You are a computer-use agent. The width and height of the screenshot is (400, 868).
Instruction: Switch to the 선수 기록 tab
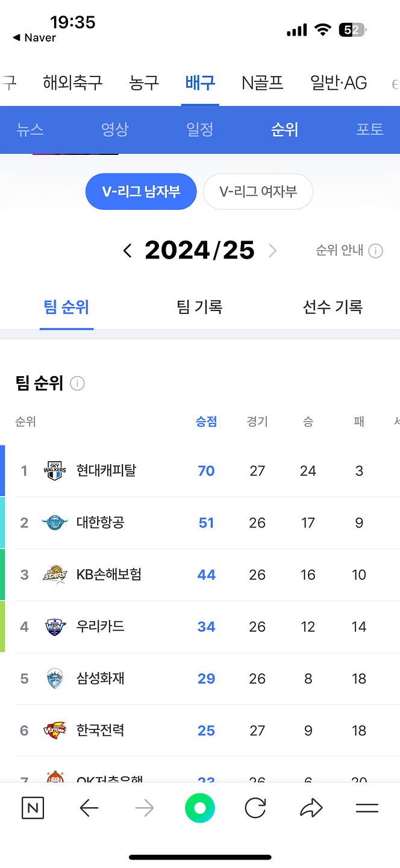[333, 307]
